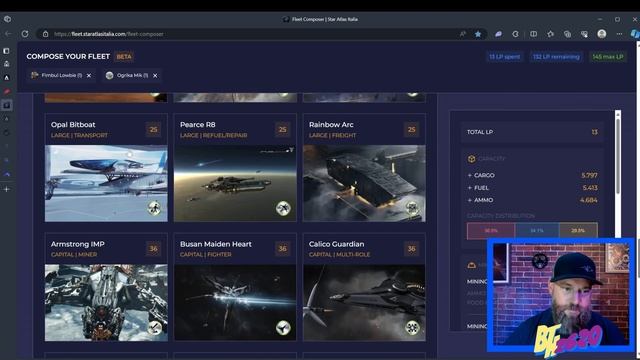The height and width of the screenshot is (360, 640).
Task: Click the Capacity cube icon
Action: [x=471, y=159]
